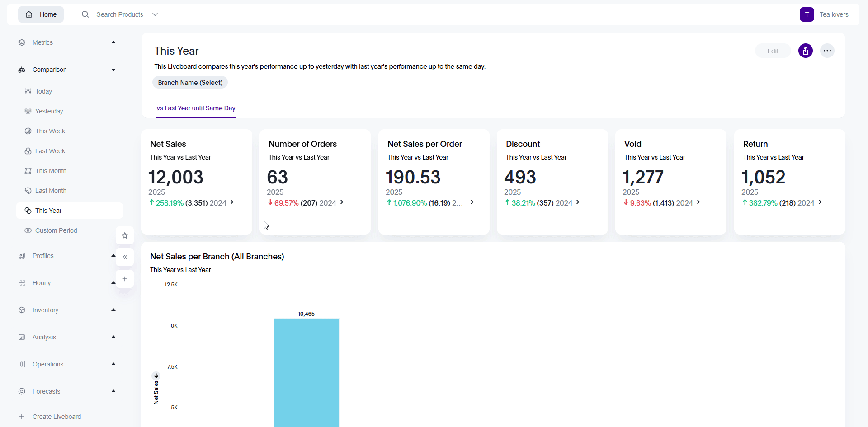Open the three-dot more options menu

(x=827, y=51)
